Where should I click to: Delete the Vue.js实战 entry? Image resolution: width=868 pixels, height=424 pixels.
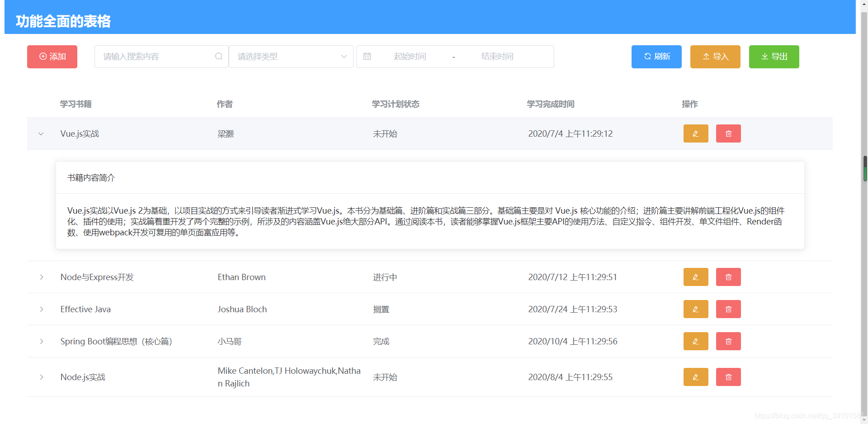728,133
